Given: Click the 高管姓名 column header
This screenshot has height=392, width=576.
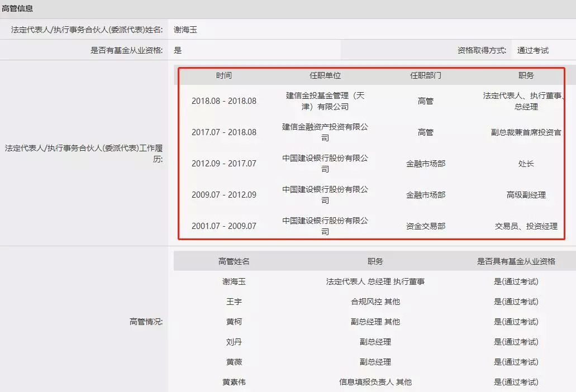Looking at the screenshot, I should click(x=234, y=261).
